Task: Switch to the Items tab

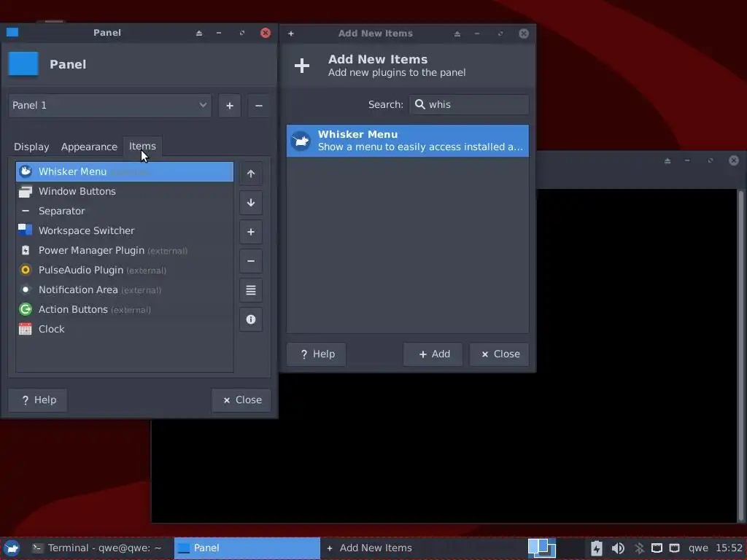Action: tap(142, 146)
